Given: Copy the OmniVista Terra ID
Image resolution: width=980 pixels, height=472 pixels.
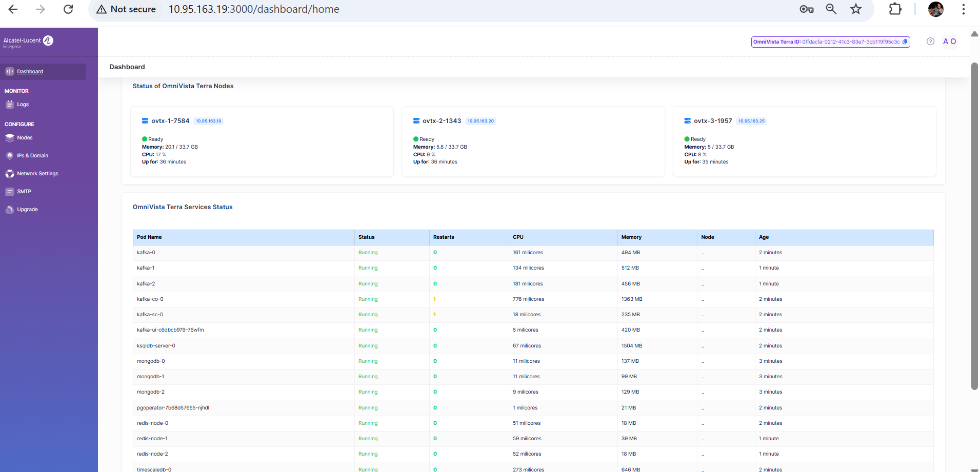Looking at the screenshot, I should 905,42.
